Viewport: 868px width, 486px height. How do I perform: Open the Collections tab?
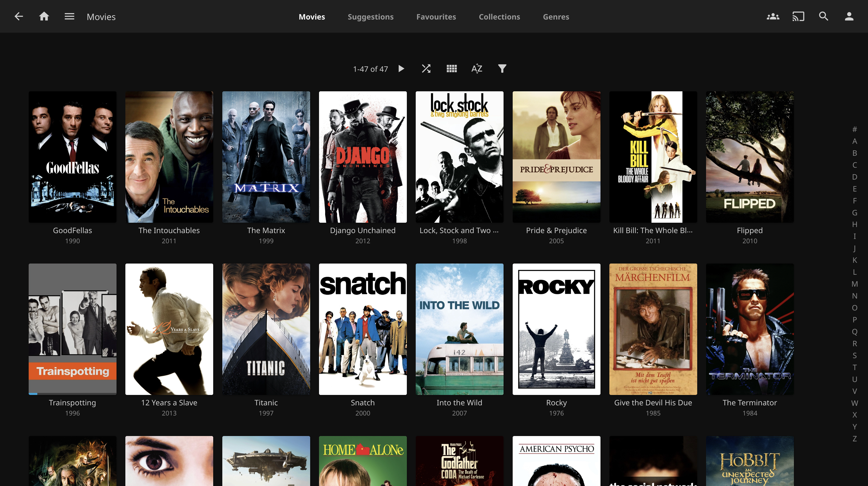pyautogui.click(x=499, y=16)
